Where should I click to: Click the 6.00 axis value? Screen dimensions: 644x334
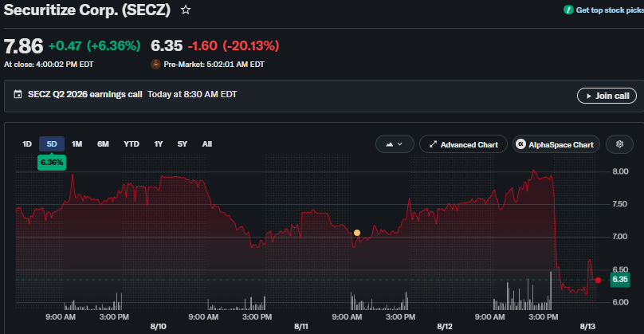click(620, 302)
